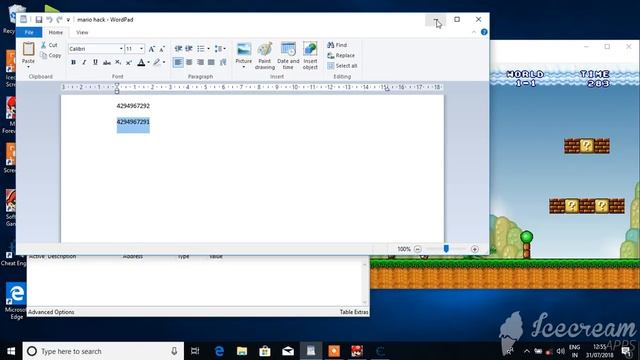
Task: Click Table Extras in the Cheat Engine window
Action: pos(354,312)
